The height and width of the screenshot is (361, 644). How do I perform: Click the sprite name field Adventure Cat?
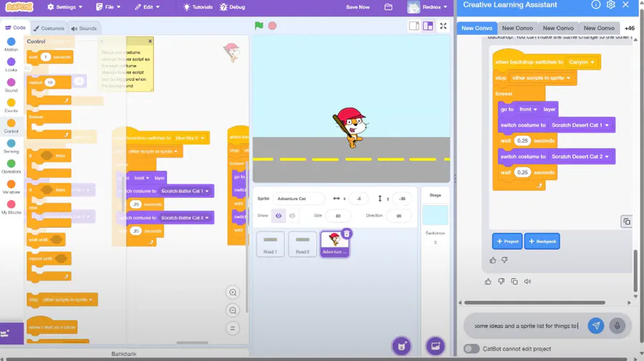(x=298, y=199)
